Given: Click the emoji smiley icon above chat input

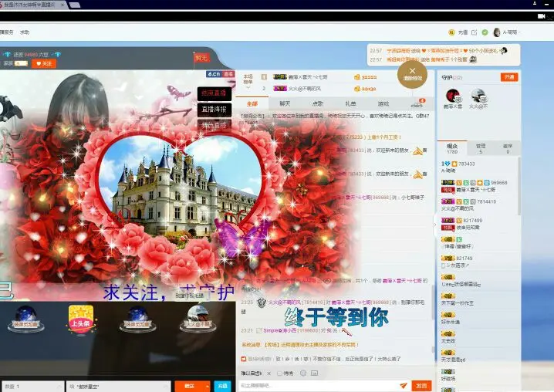Looking at the screenshot, I should (x=303, y=373).
